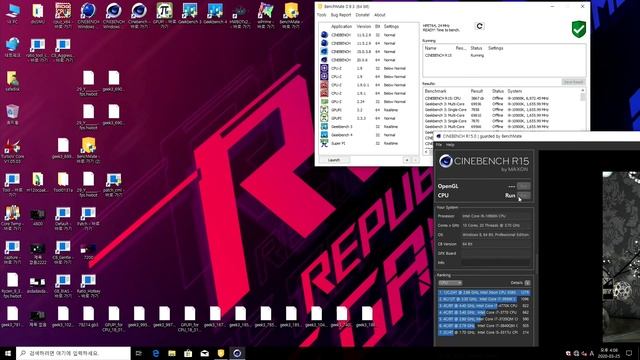The width and height of the screenshot is (640, 360).
Task: Click the Windows taskbar search box
Action: pyautogui.click(x=73, y=353)
